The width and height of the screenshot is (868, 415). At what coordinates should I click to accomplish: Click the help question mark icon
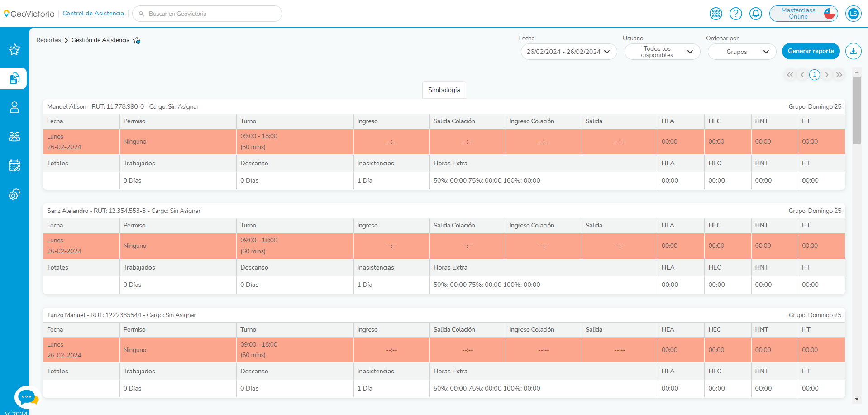point(736,14)
